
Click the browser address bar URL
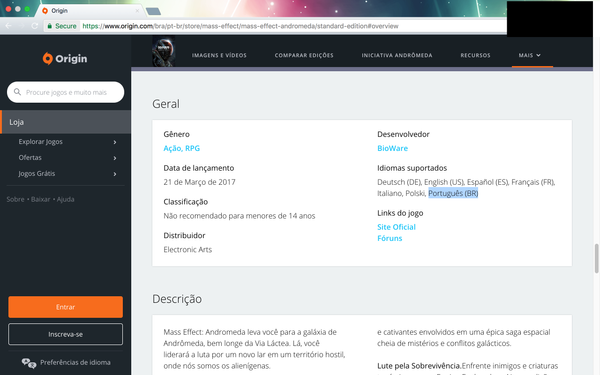click(240, 26)
